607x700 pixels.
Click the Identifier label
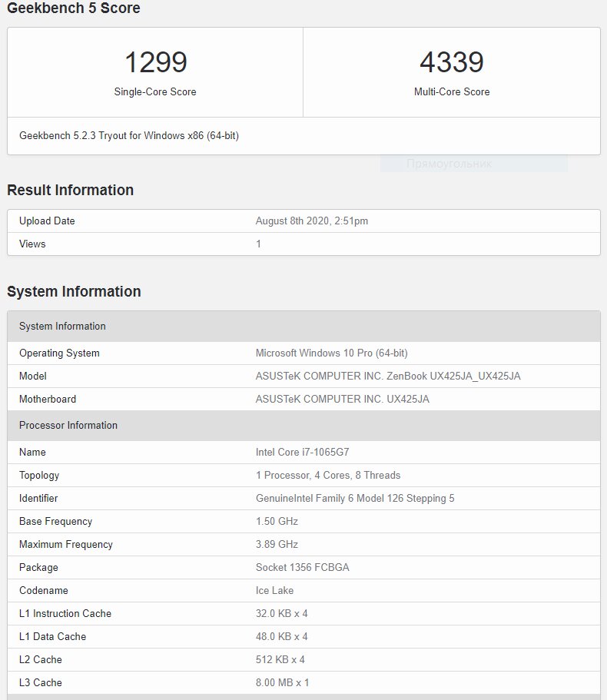tap(38, 498)
